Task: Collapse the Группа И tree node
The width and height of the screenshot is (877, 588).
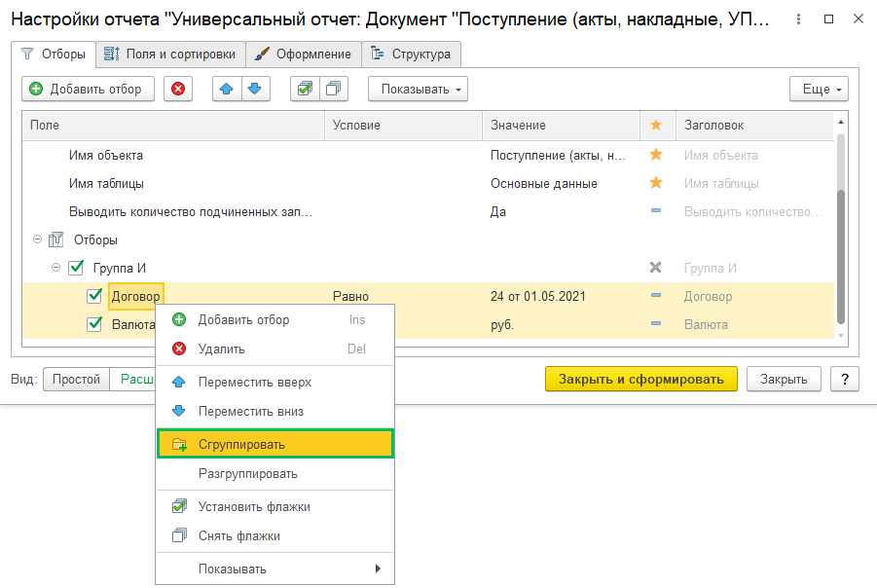Action: (x=55, y=268)
